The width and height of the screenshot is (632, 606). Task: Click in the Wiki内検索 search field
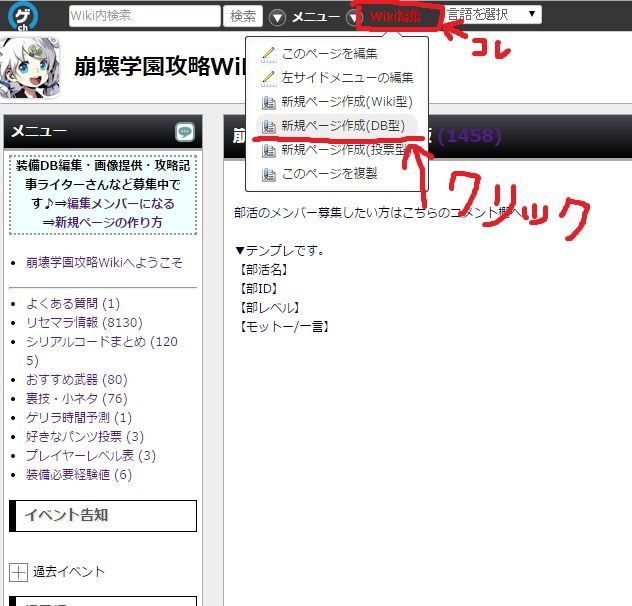pyautogui.click(x=144, y=16)
